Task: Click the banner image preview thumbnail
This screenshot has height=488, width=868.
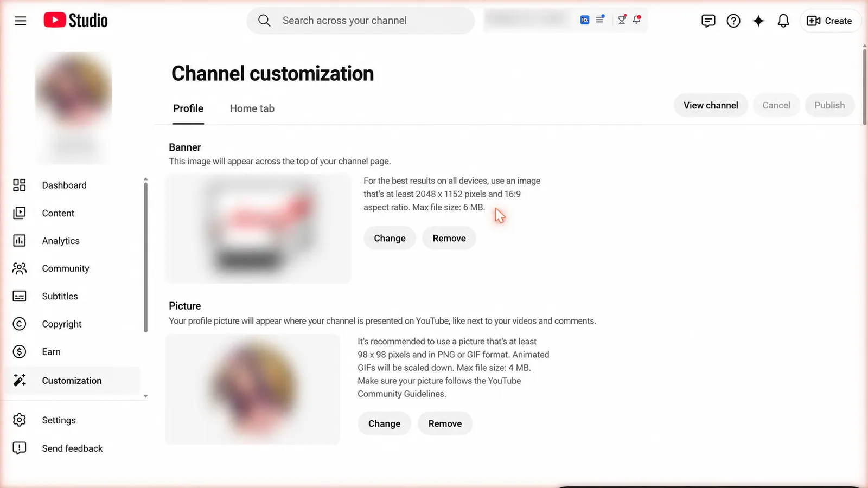Action: pyautogui.click(x=258, y=228)
